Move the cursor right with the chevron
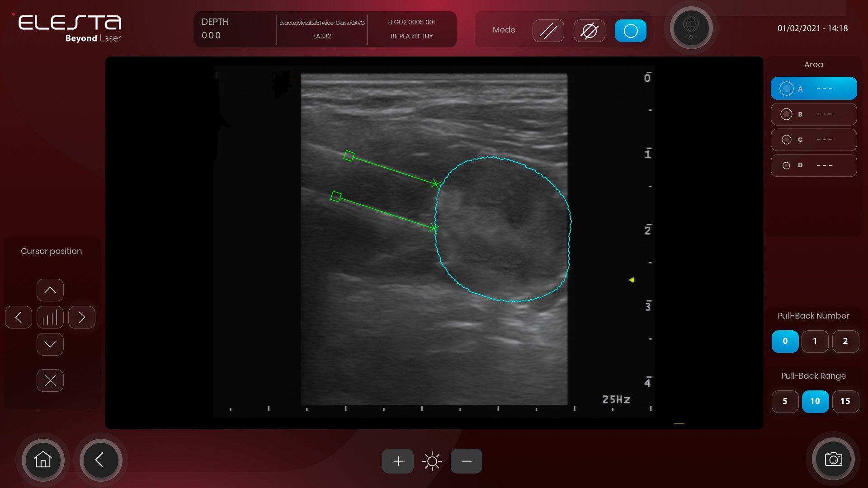The width and height of the screenshot is (868, 488). 82,317
